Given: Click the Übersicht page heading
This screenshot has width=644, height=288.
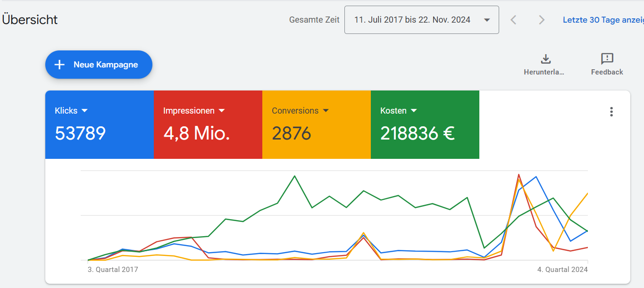Looking at the screenshot, I should pos(29,20).
